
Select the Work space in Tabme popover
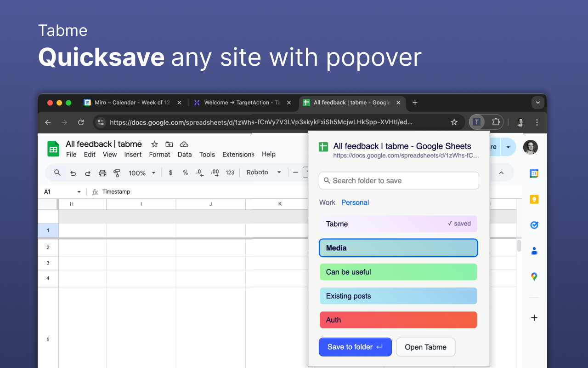pyautogui.click(x=327, y=202)
